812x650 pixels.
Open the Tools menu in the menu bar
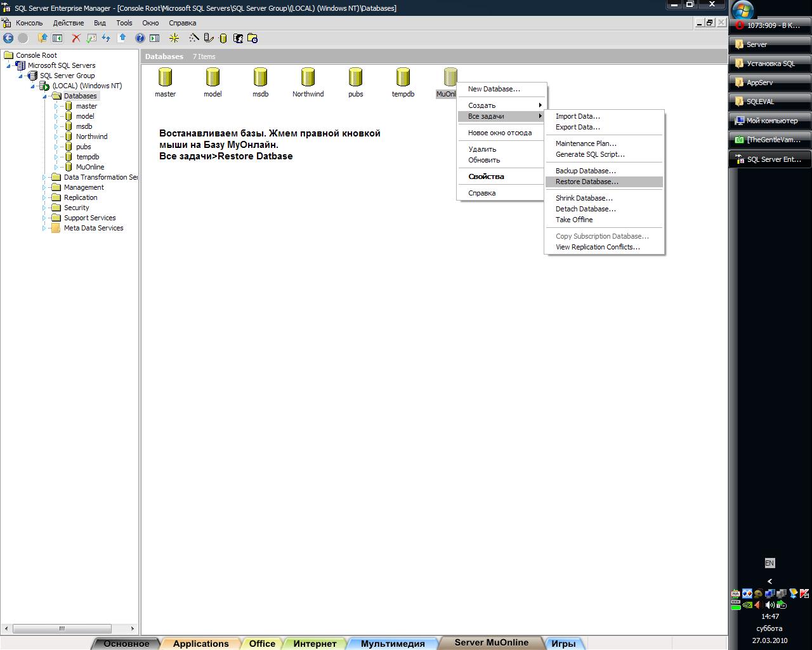tap(124, 23)
